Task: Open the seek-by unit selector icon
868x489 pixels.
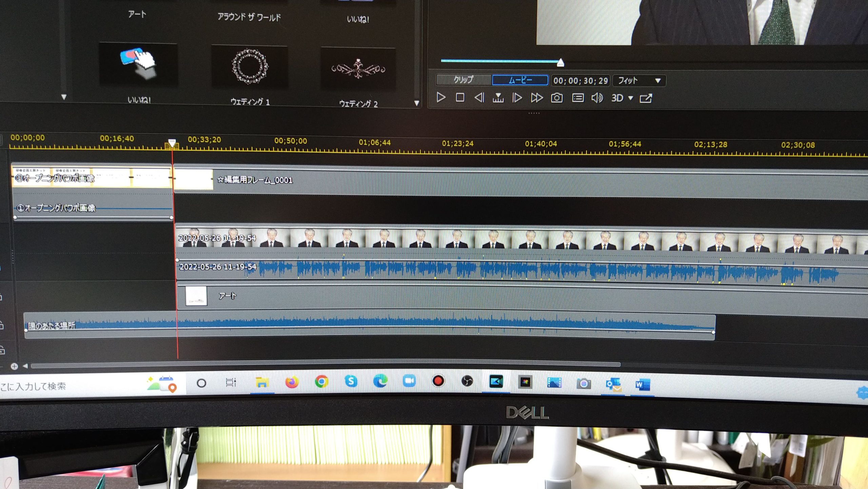Action: [498, 98]
